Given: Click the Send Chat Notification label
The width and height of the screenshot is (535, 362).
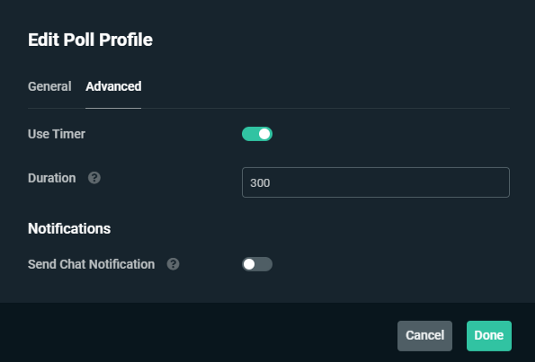Looking at the screenshot, I should [x=91, y=264].
